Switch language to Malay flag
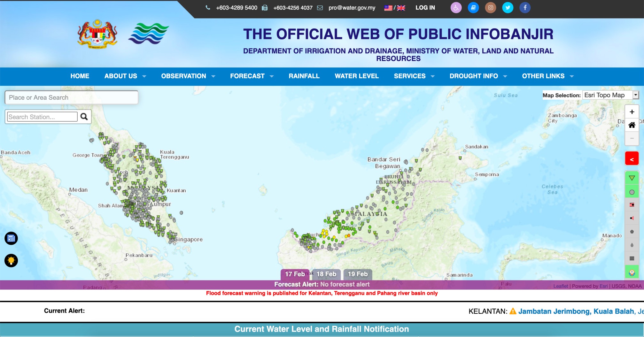This screenshot has height=337, width=644. (388, 8)
